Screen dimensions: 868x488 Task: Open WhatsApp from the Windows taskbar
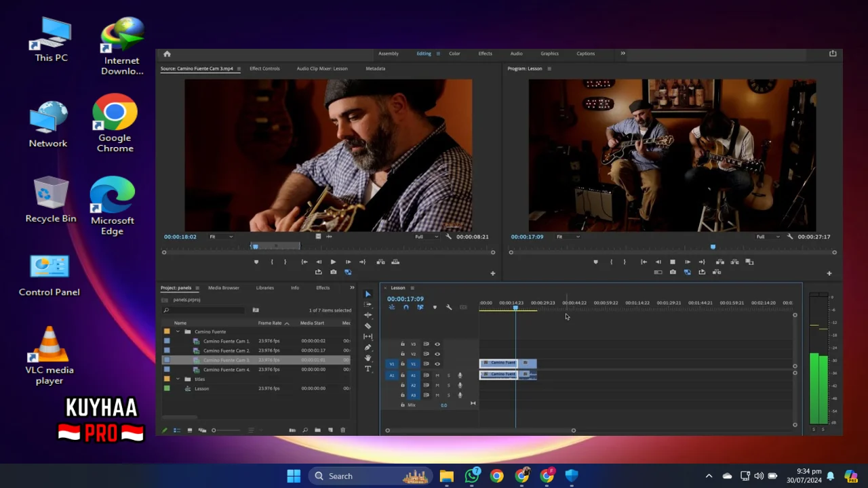click(x=472, y=476)
